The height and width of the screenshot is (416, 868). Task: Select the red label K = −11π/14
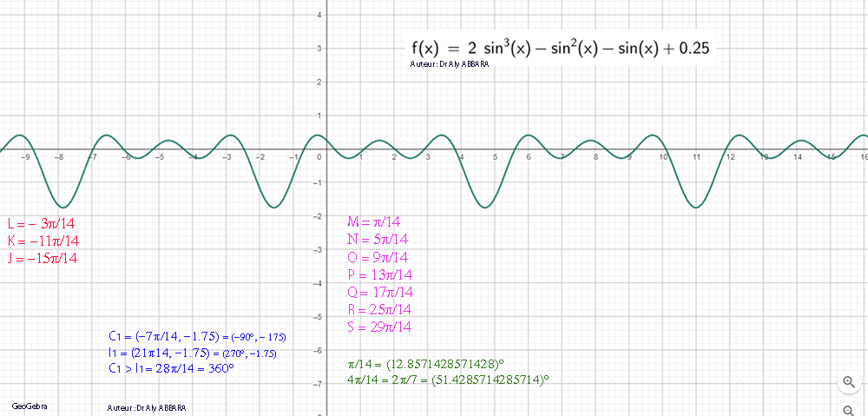click(x=43, y=241)
